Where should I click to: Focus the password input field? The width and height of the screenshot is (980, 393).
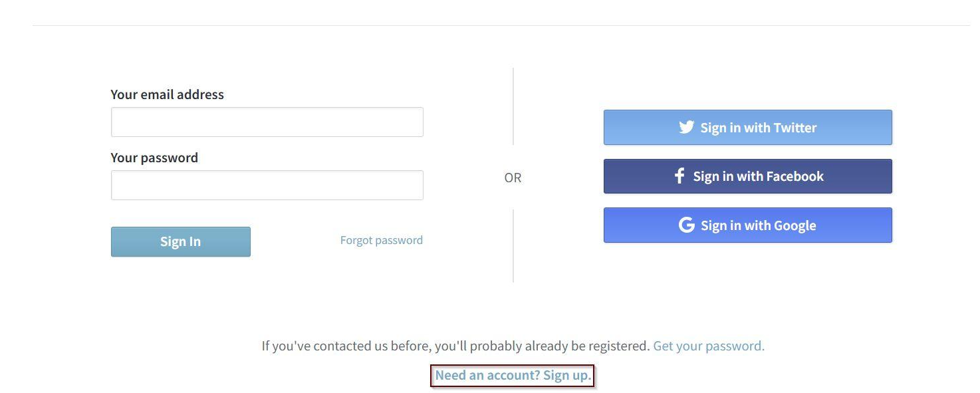(267, 185)
